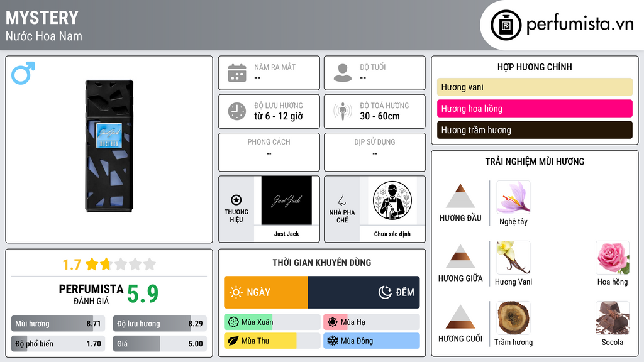Click the Hương vani accord bar

535,87
